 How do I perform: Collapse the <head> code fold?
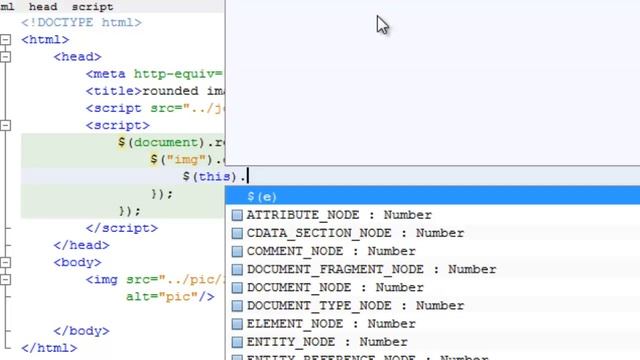5,57
